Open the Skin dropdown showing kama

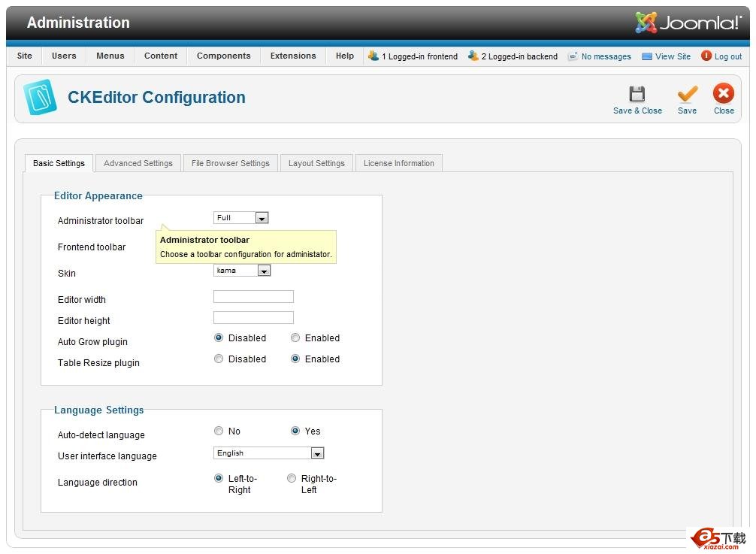264,271
